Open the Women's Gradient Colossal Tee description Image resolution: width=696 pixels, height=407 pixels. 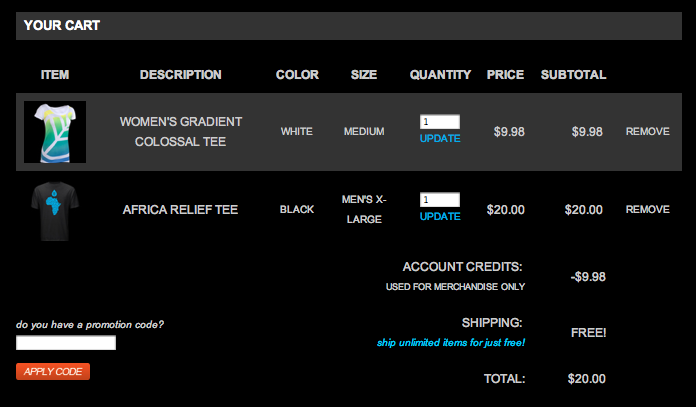click(181, 131)
